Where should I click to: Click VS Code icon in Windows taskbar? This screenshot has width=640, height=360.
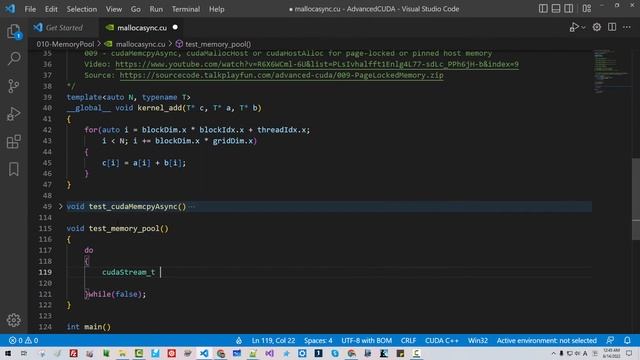204,353
